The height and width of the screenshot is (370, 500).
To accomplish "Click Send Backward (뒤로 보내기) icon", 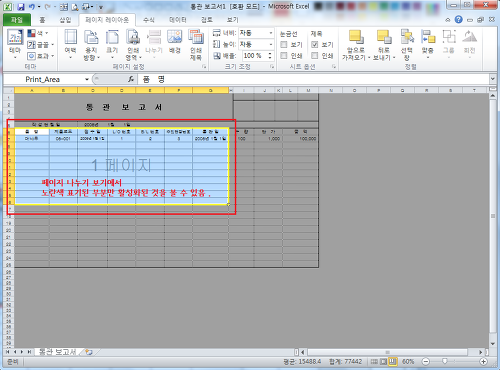I will [384, 37].
